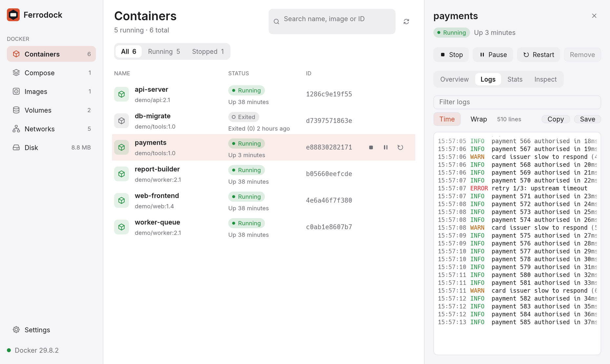
Task: Click the Stop button in payments panel
Action: coord(451,55)
